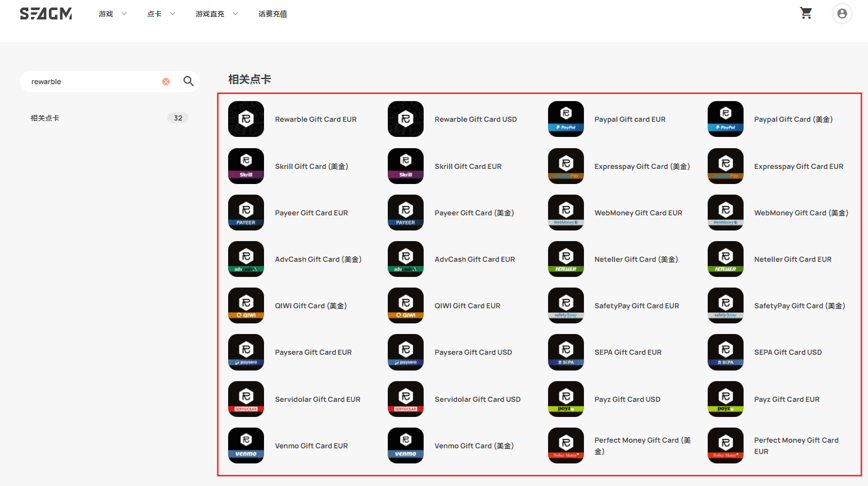Click SEPA Gift Card USD icon
Viewport: 868px width, 486px height.
tap(725, 352)
